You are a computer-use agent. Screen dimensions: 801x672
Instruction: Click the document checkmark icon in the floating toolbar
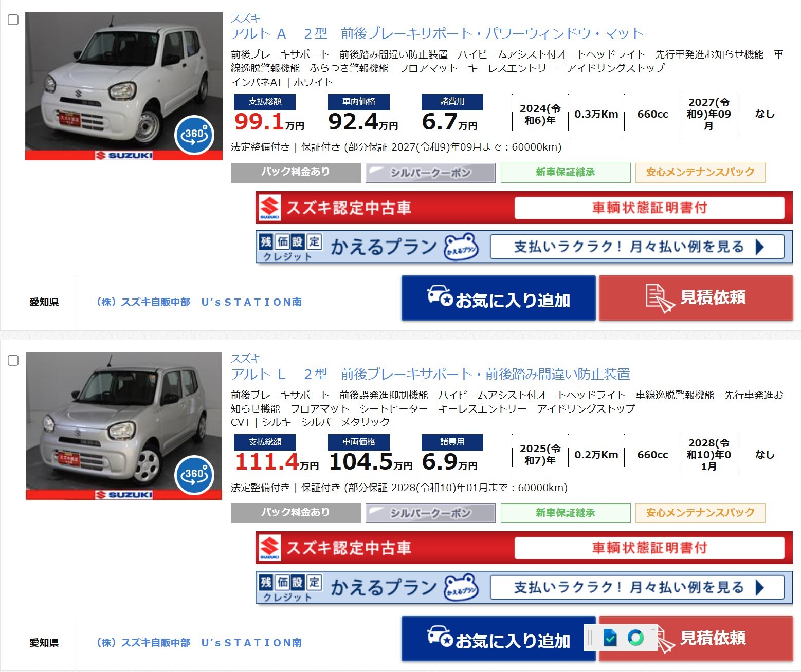point(610,637)
